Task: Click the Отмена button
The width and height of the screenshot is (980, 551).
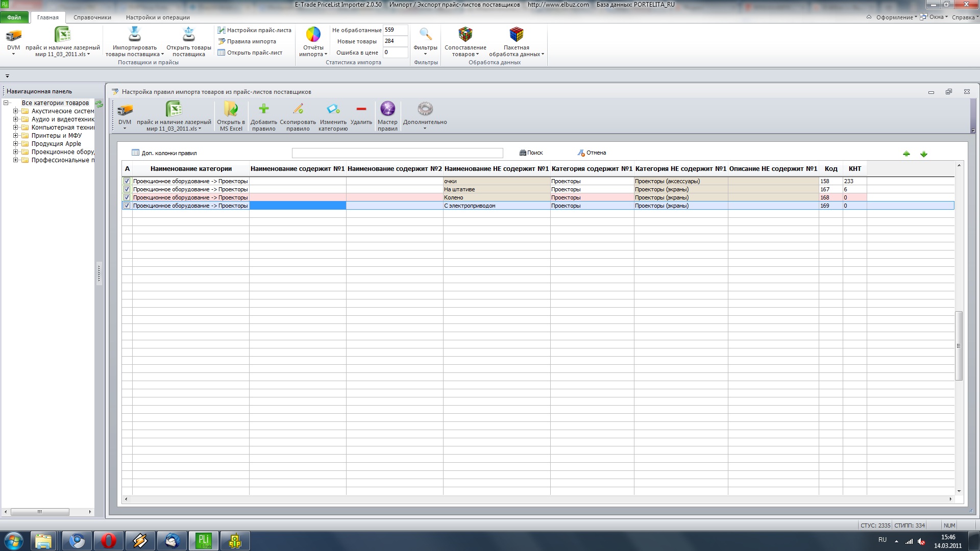Action: coord(592,153)
